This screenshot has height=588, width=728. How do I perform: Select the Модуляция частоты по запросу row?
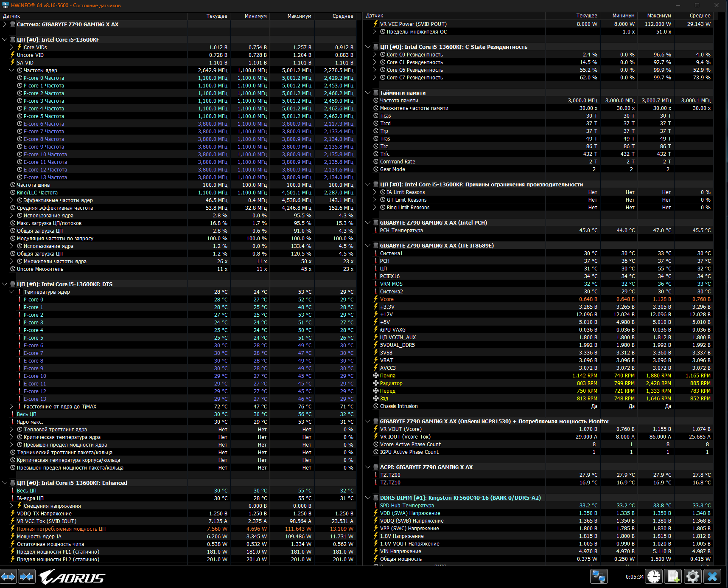coord(178,238)
